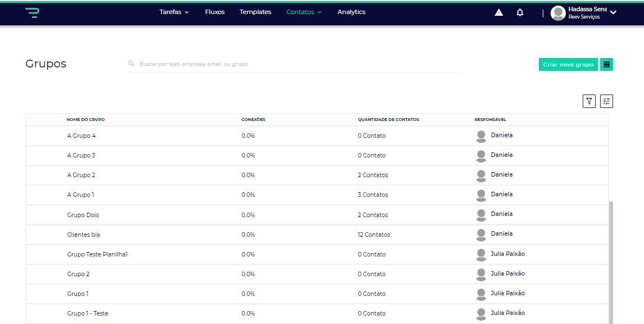Image resolution: width=644 pixels, height=324 pixels.
Task: Click Julia Paixão's avatar in Grupo 2 row
Action: tap(481, 274)
